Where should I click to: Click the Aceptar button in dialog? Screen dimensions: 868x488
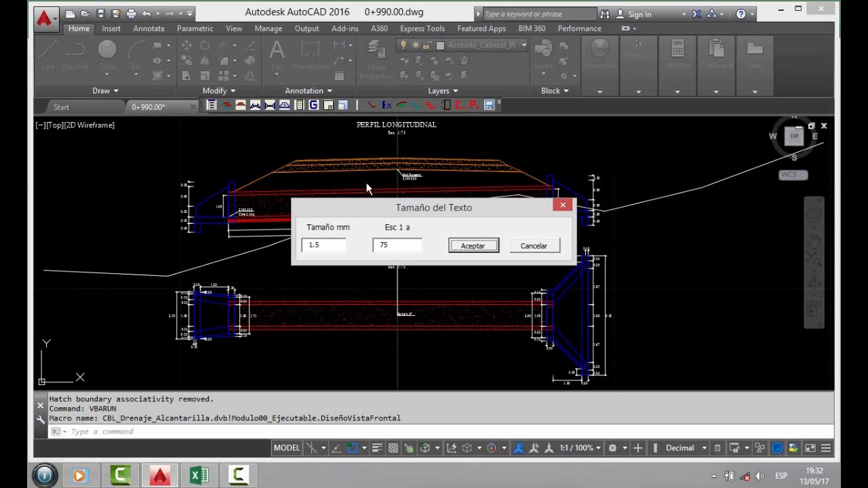tap(473, 246)
